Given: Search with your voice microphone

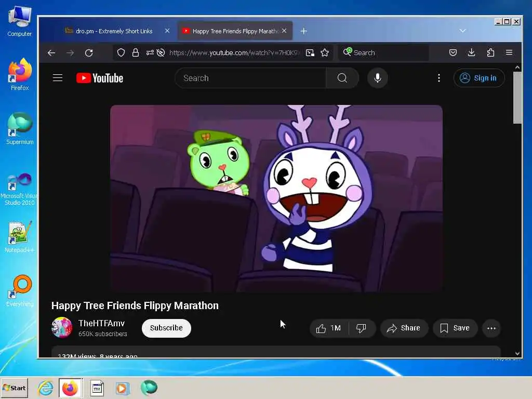Looking at the screenshot, I should pos(377,78).
